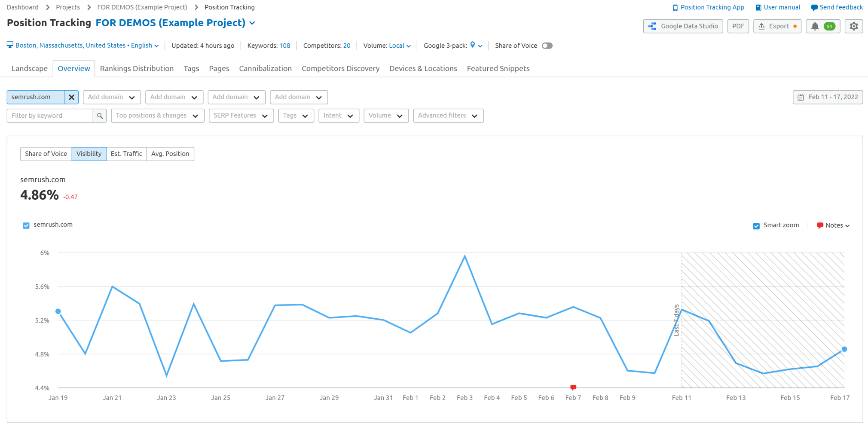
Task: Go to Dashboard breadcrumb
Action: click(23, 7)
